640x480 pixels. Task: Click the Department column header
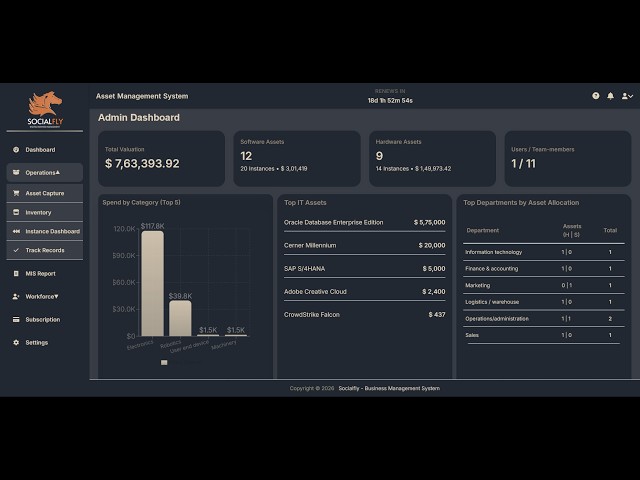tap(482, 230)
